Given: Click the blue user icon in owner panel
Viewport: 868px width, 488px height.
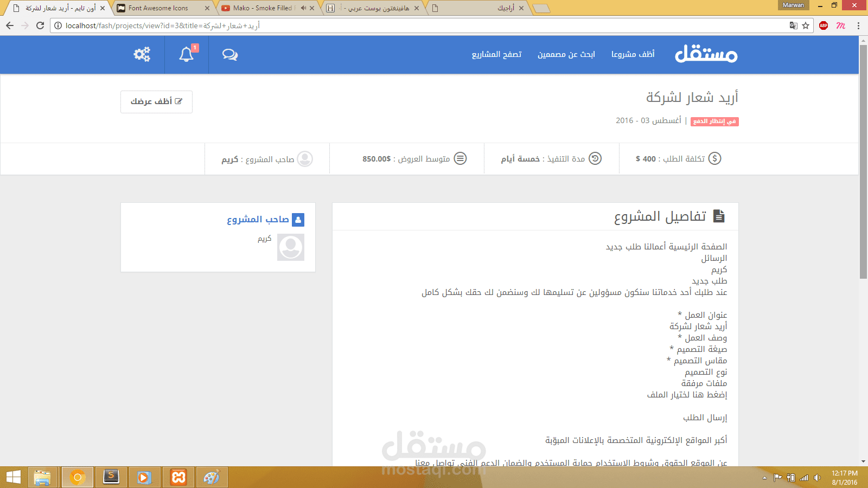Looking at the screenshot, I should coord(298,220).
